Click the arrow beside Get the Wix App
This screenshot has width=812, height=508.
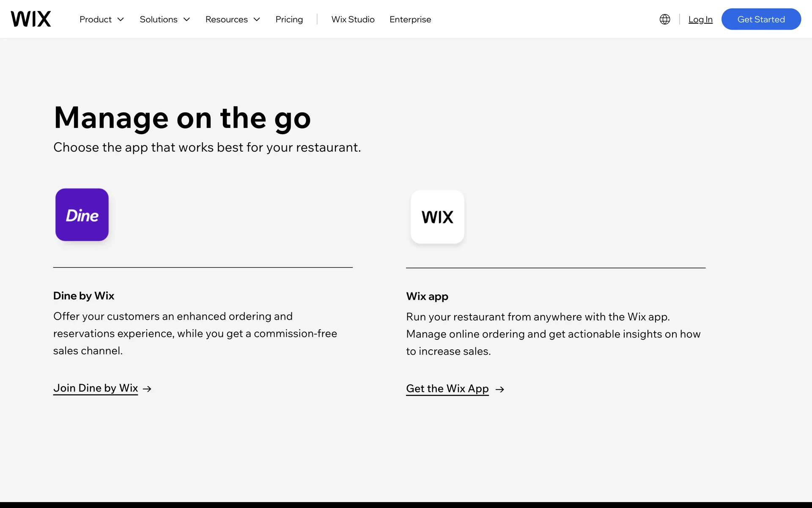[500, 389]
